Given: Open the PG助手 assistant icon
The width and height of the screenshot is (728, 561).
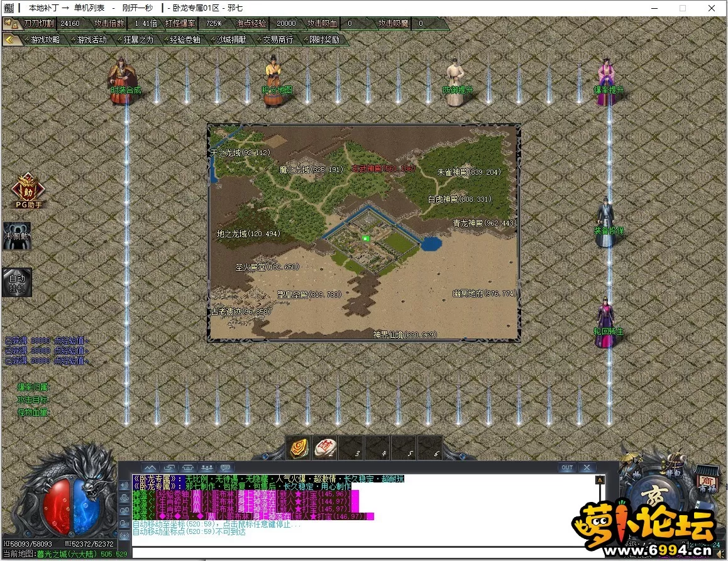Looking at the screenshot, I should [x=28, y=190].
